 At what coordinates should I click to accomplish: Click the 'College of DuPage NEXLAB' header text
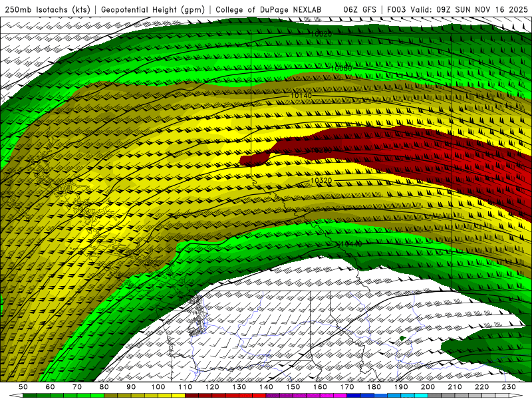(268, 9)
